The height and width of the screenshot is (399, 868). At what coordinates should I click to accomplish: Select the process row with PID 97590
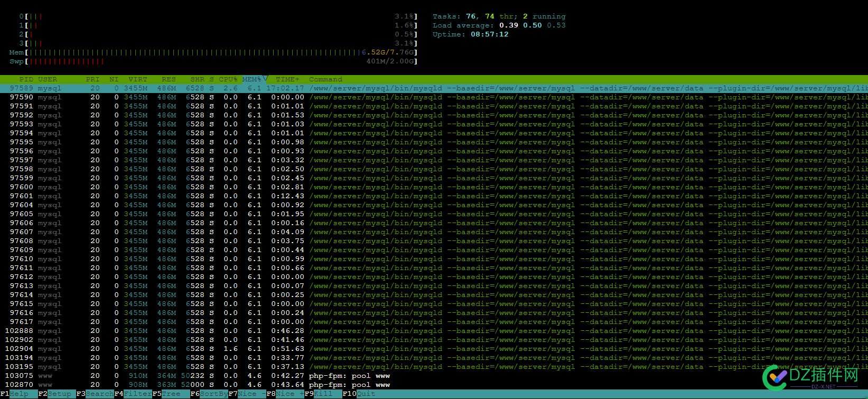[x=434, y=97]
